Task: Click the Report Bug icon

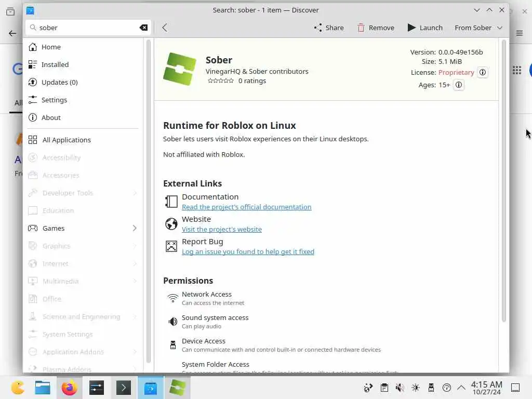Action: pyautogui.click(x=171, y=246)
